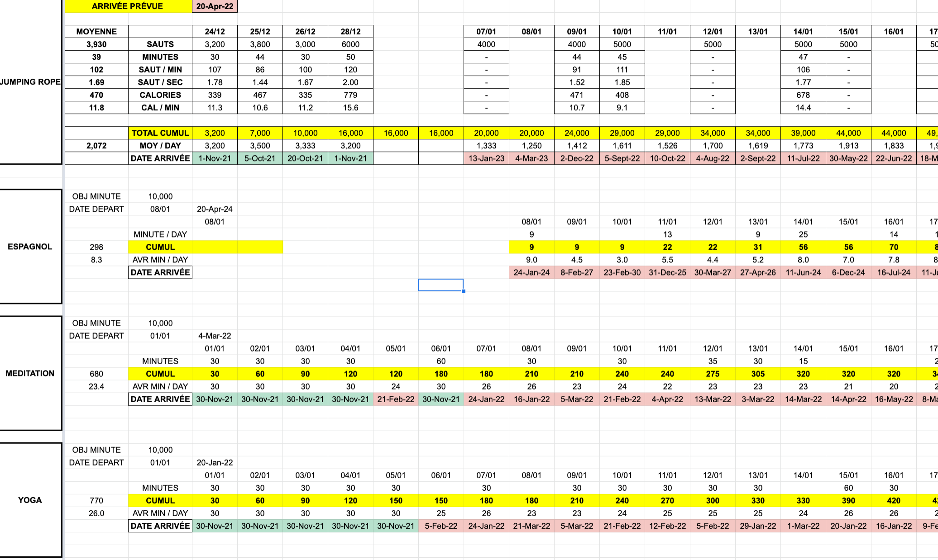Click the 6000 jumps cell under 28/12
The width and height of the screenshot is (938, 560).
click(x=350, y=44)
